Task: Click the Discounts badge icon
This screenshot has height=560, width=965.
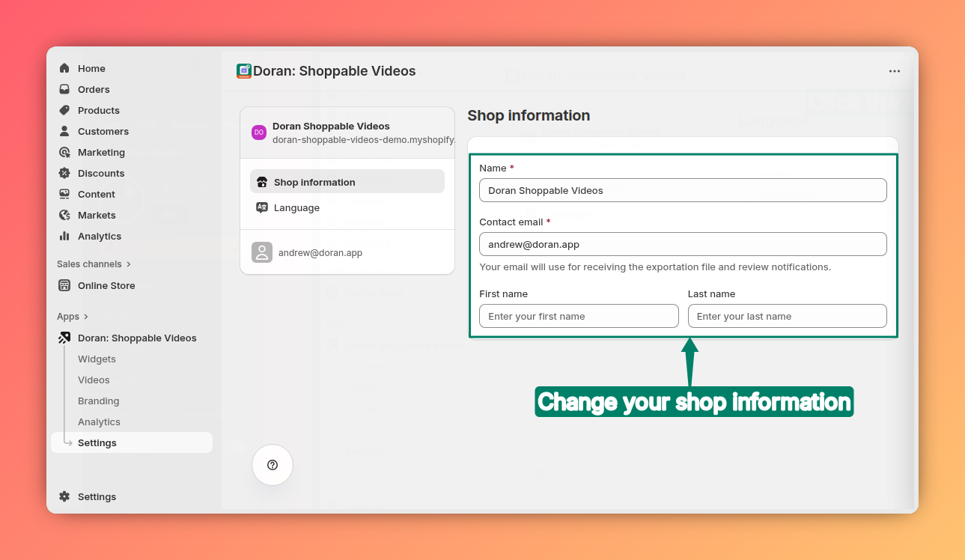Action: 64,173
